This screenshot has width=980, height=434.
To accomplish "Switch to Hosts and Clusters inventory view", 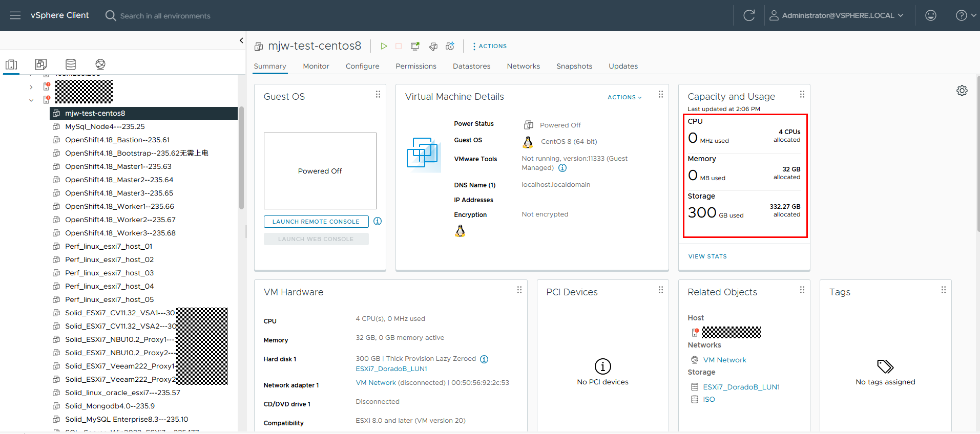I will coord(11,64).
